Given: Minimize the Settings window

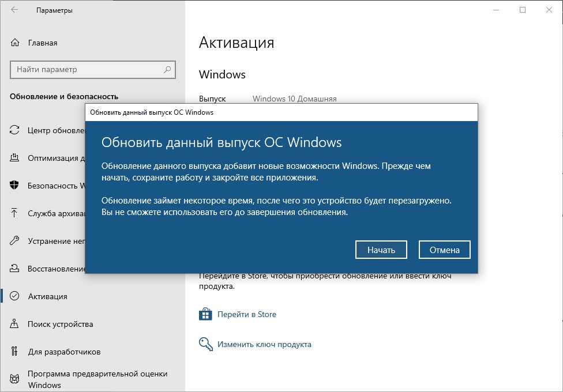Looking at the screenshot, I should coord(496,10).
